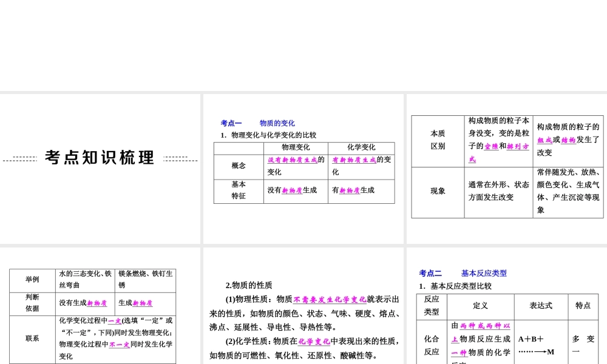Select the 化合反应 row label cell
607x364 pixels.
pyautogui.click(x=432, y=342)
